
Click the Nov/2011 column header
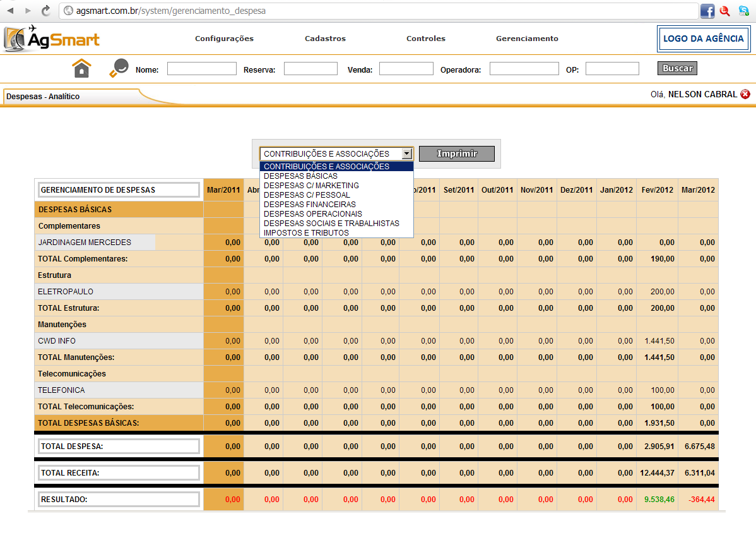[x=536, y=190]
